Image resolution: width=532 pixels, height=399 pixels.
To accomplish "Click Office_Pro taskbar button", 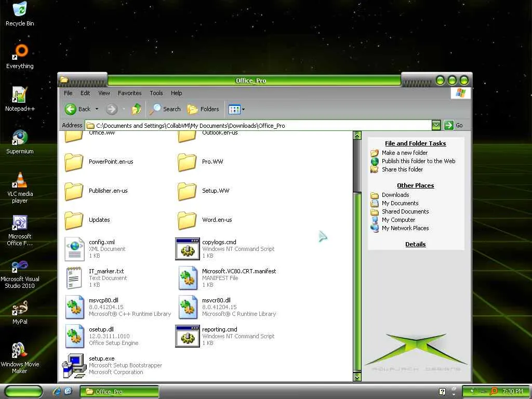I will pyautogui.click(x=119, y=392).
